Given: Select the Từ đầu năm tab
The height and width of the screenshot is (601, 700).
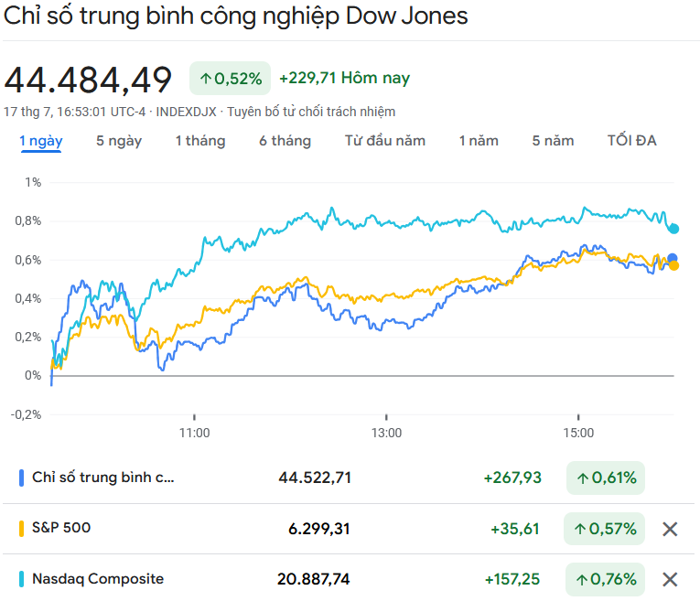Looking at the screenshot, I should (x=384, y=141).
